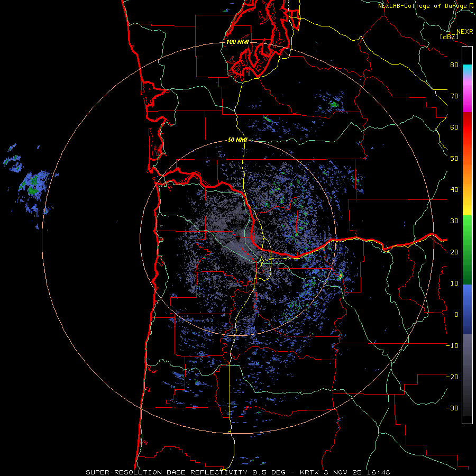
Task: Click the 60 value on the dBZ scale
Action: [454, 127]
